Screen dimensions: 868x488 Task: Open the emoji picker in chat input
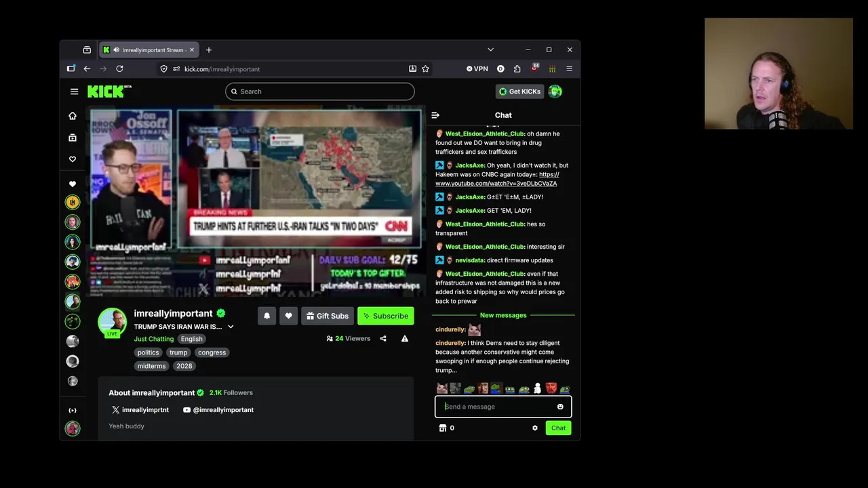[560, 407]
